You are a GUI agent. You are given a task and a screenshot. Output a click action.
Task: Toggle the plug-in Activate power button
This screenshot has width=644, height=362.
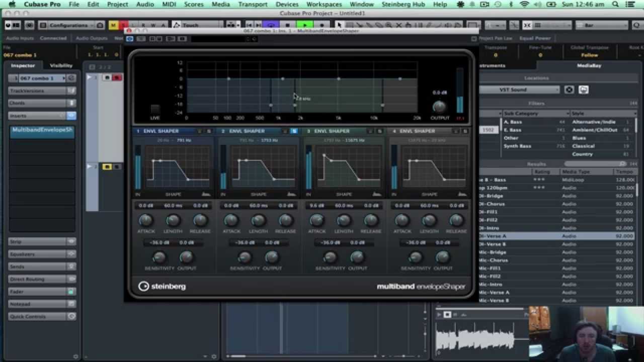[x=130, y=39]
